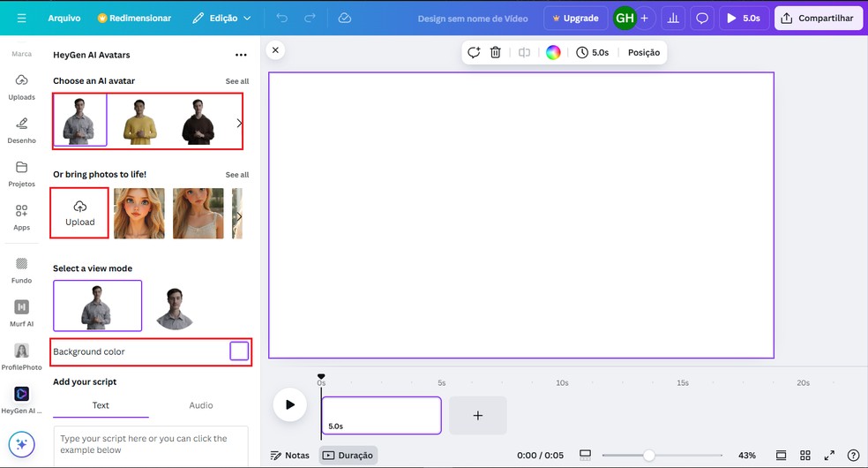The height and width of the screenshot is (468, 868).
Task: Open the Posição panel
Action: point(644,53)
